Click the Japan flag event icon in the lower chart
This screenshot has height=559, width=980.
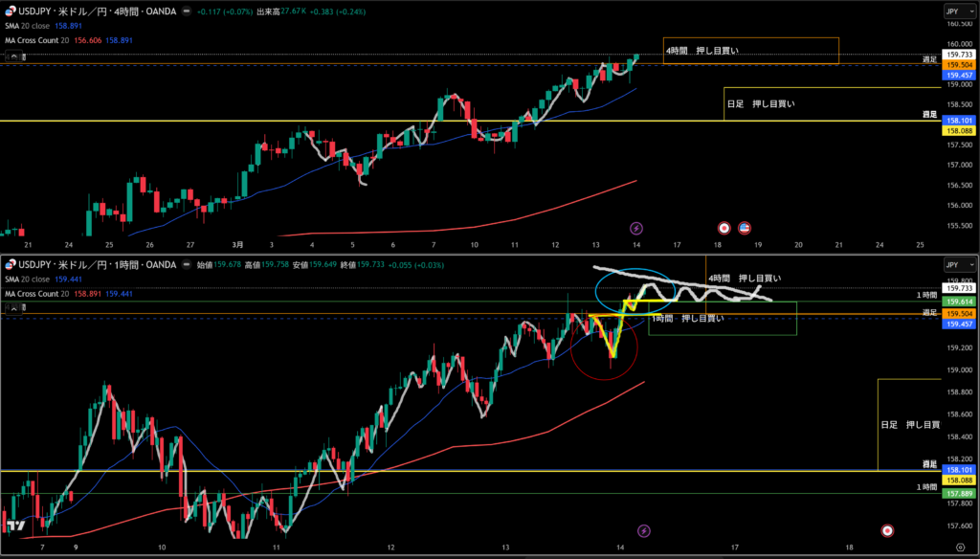pos(887,529)
